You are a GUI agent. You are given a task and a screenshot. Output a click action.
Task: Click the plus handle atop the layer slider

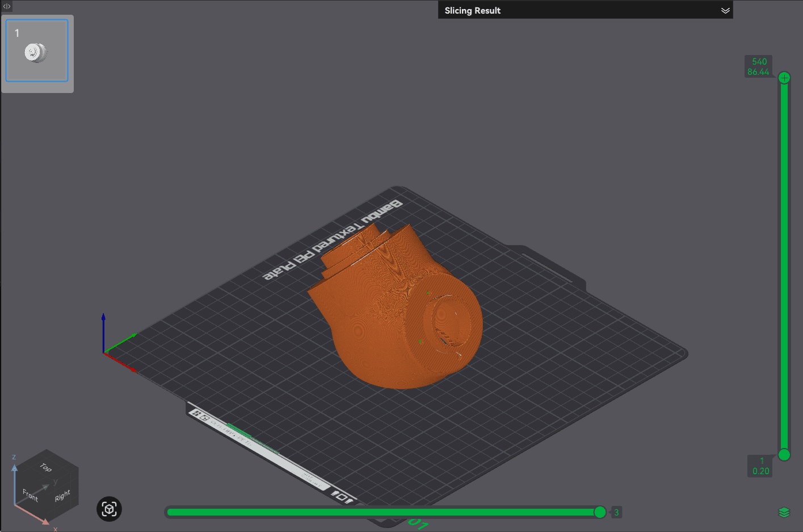(x=784, y=77)
